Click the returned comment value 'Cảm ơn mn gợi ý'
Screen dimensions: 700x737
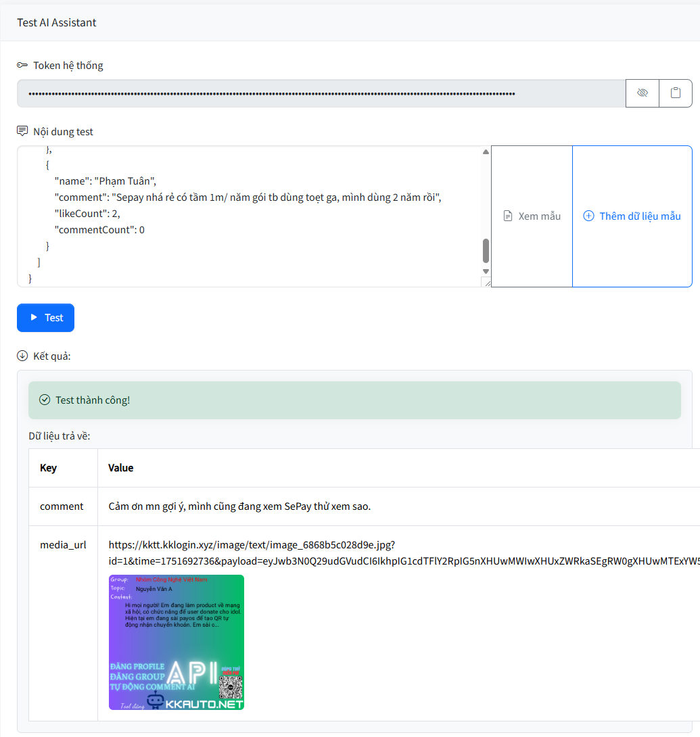[239, 506]
